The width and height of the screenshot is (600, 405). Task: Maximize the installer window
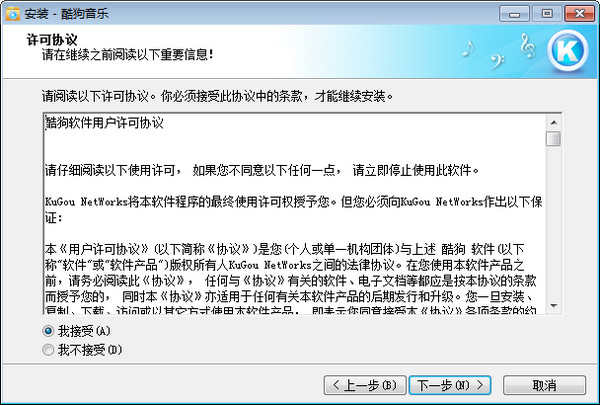tap(547, 14)
